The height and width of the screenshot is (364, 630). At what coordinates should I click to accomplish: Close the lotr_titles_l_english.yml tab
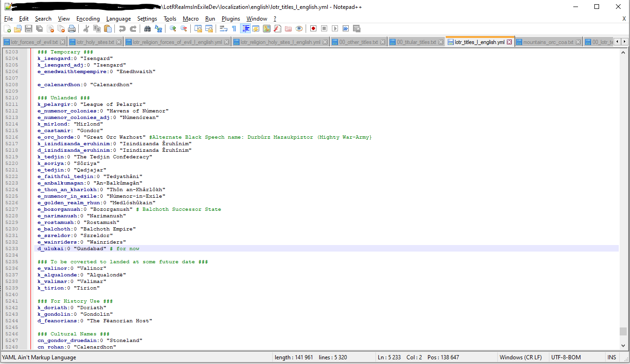(x=510, y=42)
